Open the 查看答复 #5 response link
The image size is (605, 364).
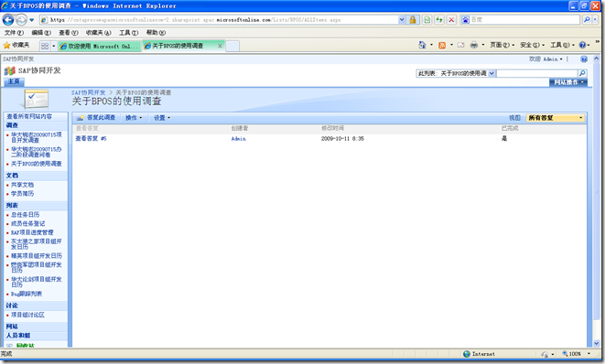click(x=91, y=138)
